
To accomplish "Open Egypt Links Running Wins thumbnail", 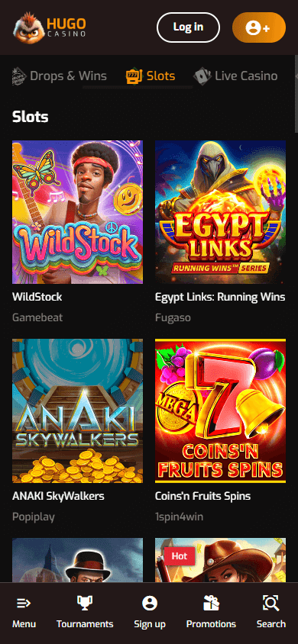I will tap(220, 212).
